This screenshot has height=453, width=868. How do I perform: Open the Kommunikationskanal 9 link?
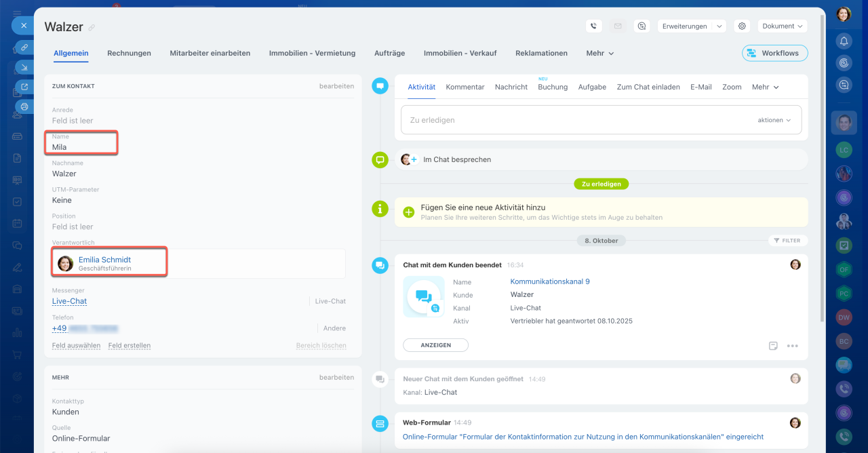[549, 281]
